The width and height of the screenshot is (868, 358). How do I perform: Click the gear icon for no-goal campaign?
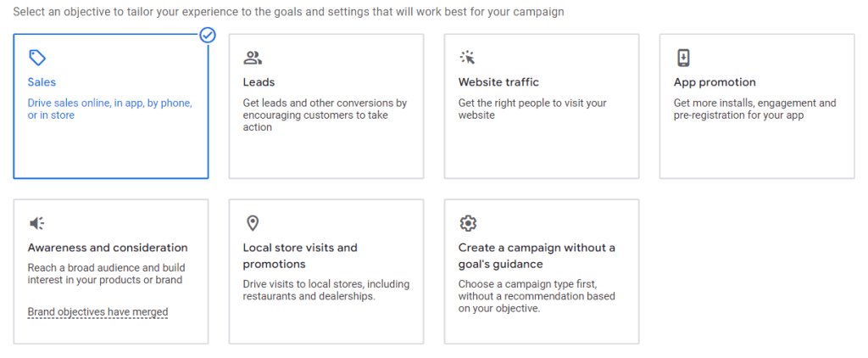[x=468, y=223]
